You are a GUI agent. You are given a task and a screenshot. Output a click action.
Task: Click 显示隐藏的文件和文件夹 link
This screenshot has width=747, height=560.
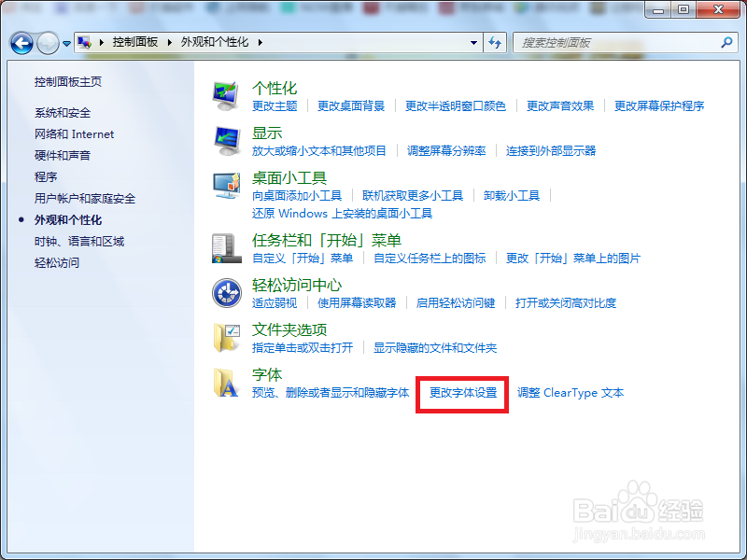(435, 348)
